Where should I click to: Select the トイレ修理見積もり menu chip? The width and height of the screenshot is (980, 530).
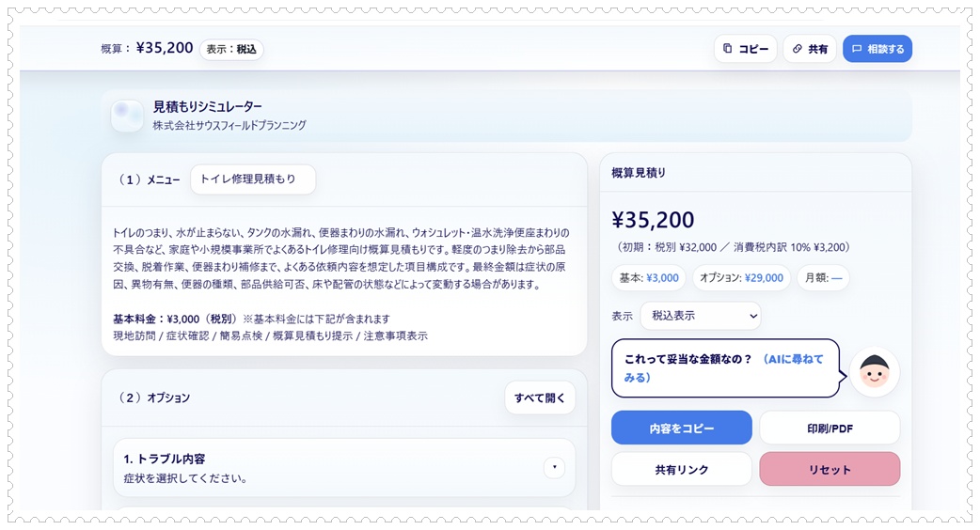click(x=252, y=179)
